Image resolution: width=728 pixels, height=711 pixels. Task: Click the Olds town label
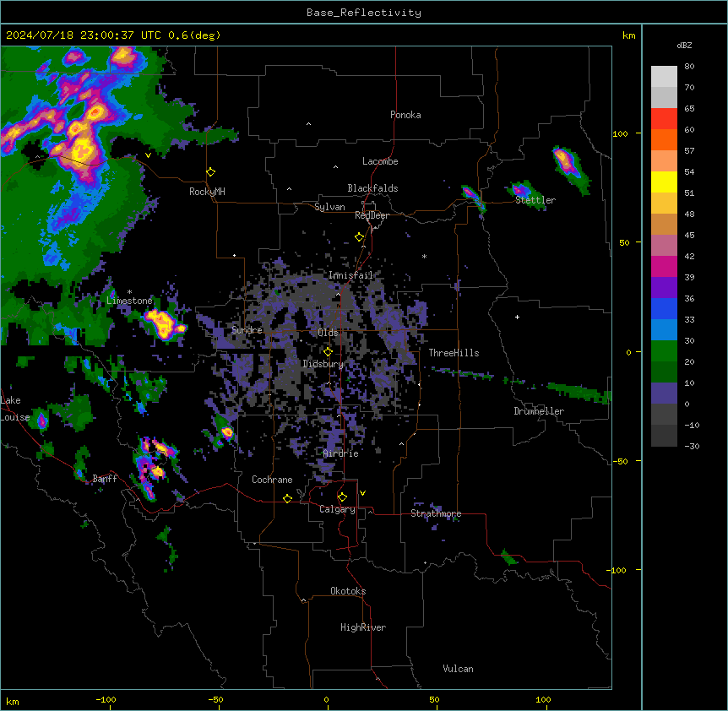(328, 333)
